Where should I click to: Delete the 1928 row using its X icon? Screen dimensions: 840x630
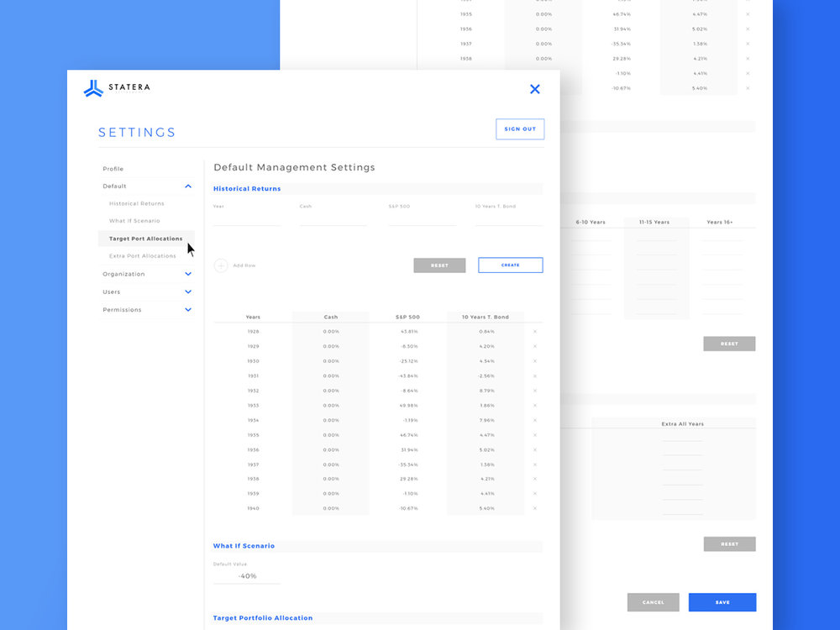pos(535,332)
